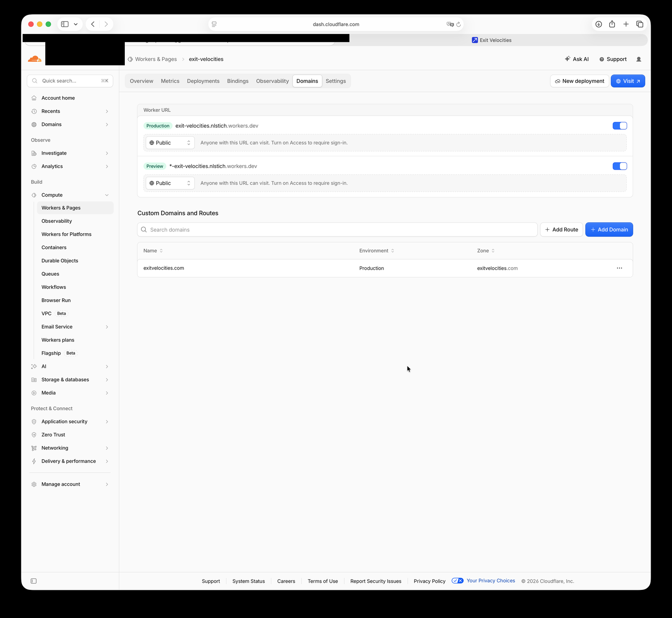Expand the Recents chevron

coord(107,111)
